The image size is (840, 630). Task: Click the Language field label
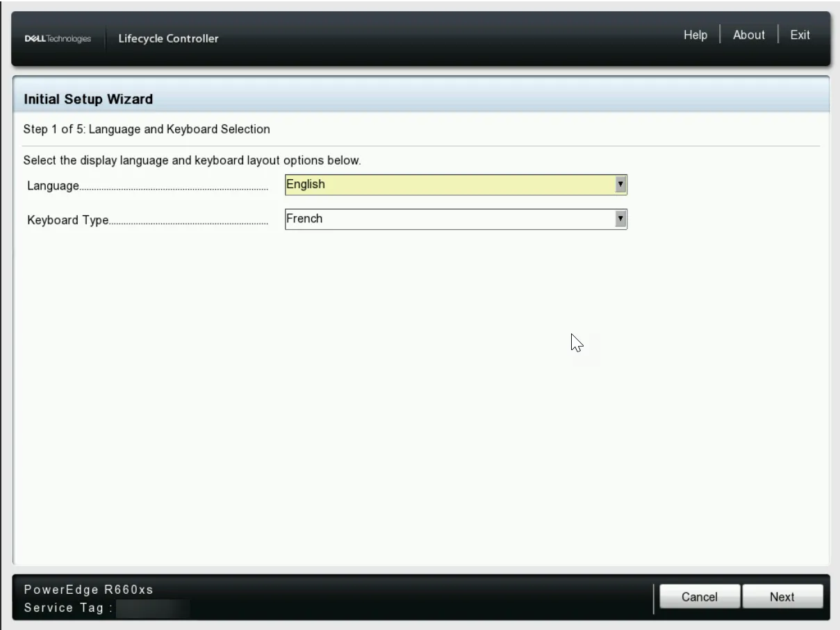53,186
